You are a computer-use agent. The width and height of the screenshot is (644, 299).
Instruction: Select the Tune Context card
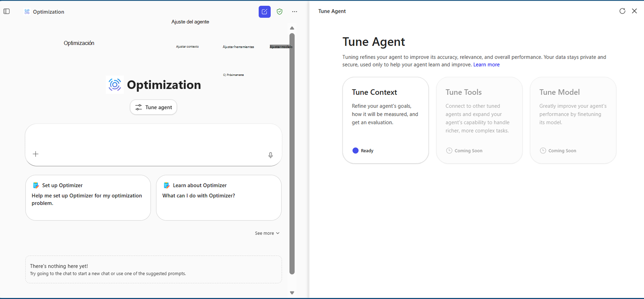click(x=385, y=120)
